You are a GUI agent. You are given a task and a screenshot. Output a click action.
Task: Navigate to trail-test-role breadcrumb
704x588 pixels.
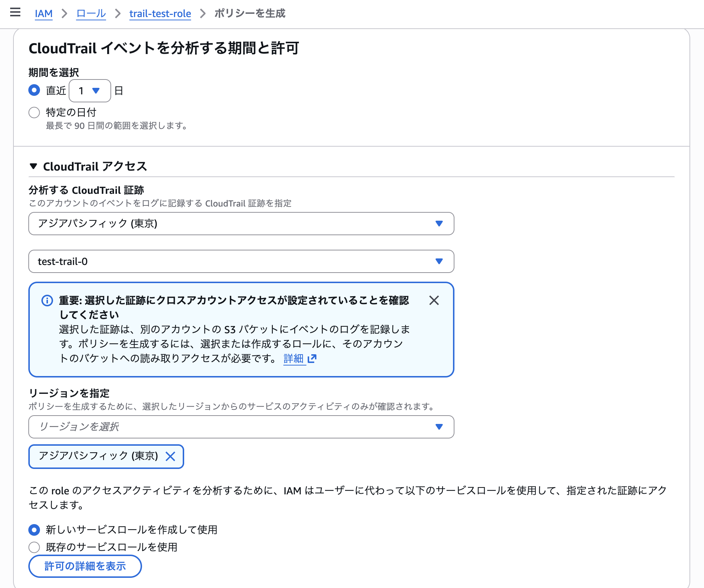point(160,13)
